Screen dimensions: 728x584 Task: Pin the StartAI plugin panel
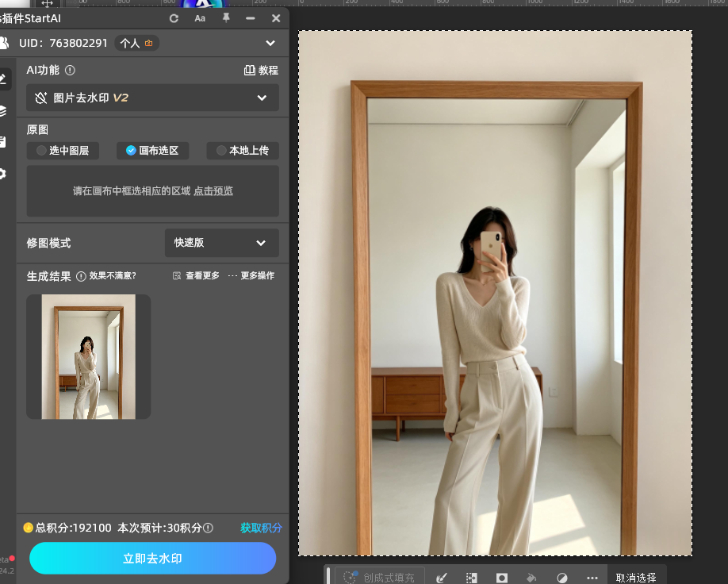click(226, 18)
